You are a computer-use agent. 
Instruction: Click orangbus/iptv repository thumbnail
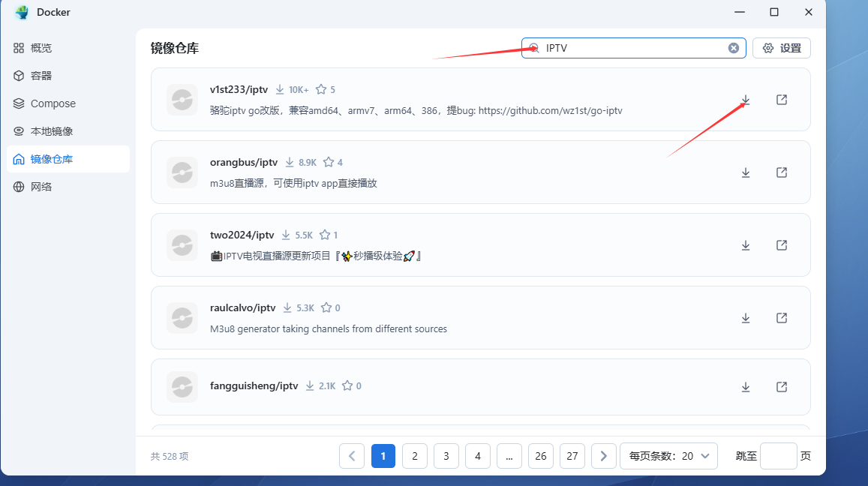pyautogui.click(x=182, y=172)
